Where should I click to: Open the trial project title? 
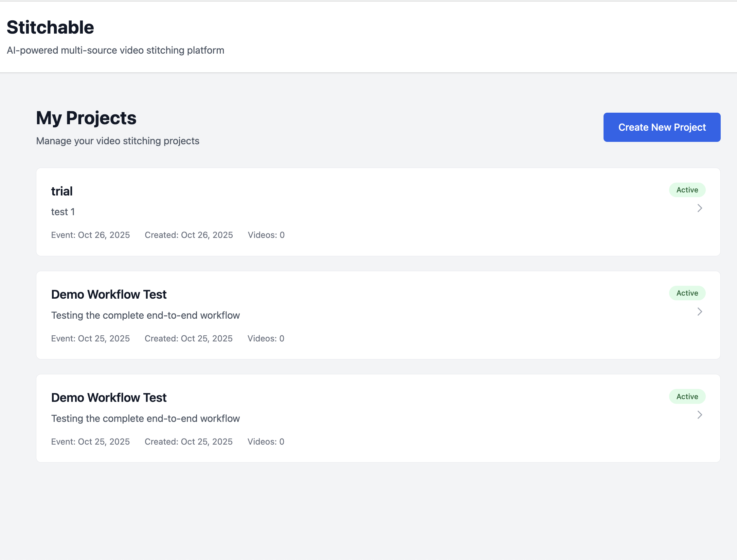[62, 191]
